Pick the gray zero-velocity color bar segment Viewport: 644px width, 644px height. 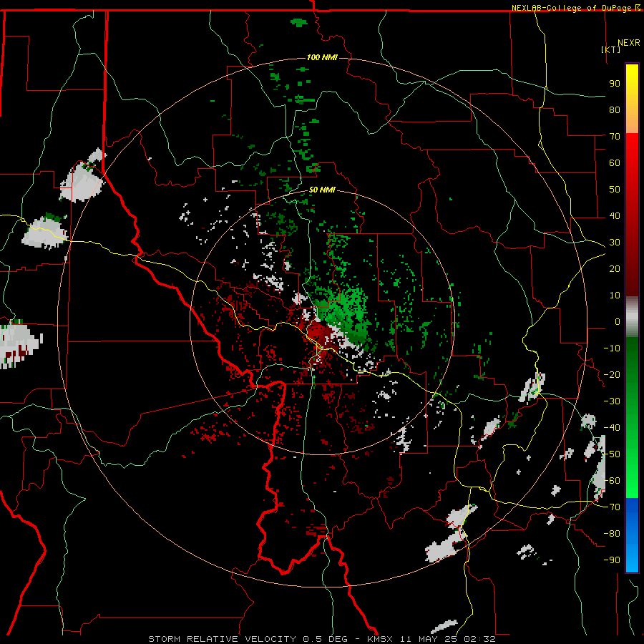632,317
